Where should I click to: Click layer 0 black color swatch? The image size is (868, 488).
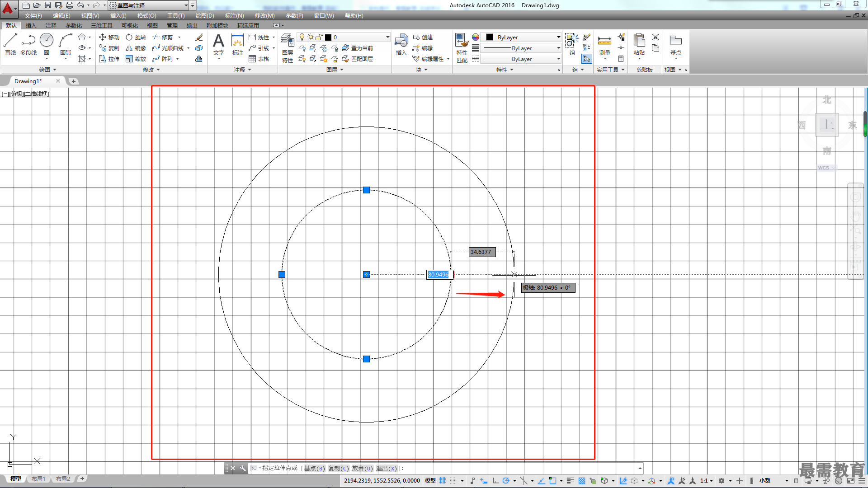[328, 37]
